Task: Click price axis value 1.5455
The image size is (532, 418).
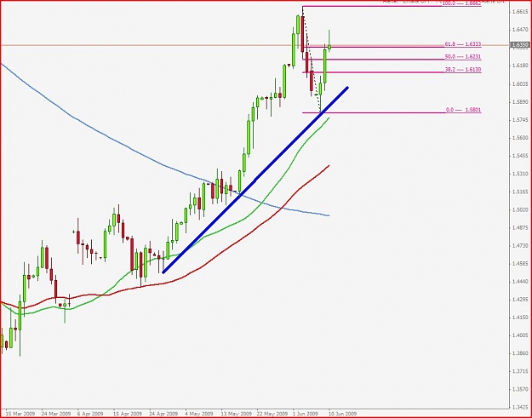Action: coord(520,156)
